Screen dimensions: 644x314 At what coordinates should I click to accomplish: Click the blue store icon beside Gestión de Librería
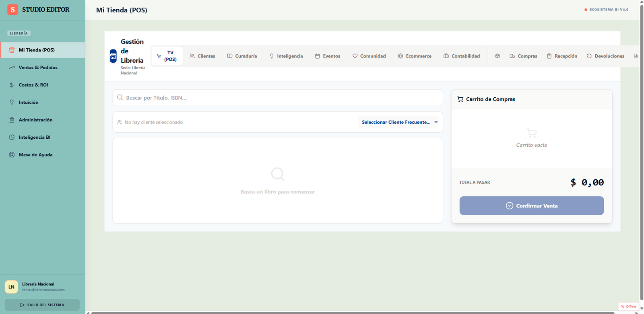(x=113, y=56)
